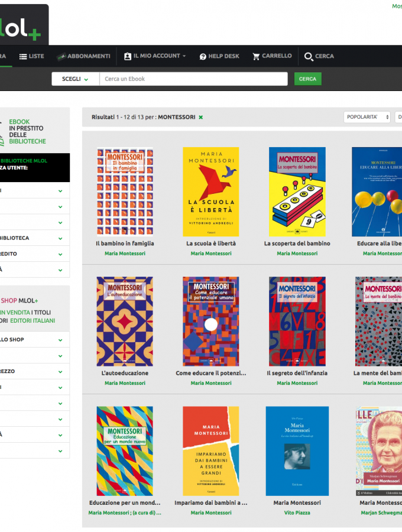
Task: Click the La scoperta del bambino book cover
Action: coord(297,192)
